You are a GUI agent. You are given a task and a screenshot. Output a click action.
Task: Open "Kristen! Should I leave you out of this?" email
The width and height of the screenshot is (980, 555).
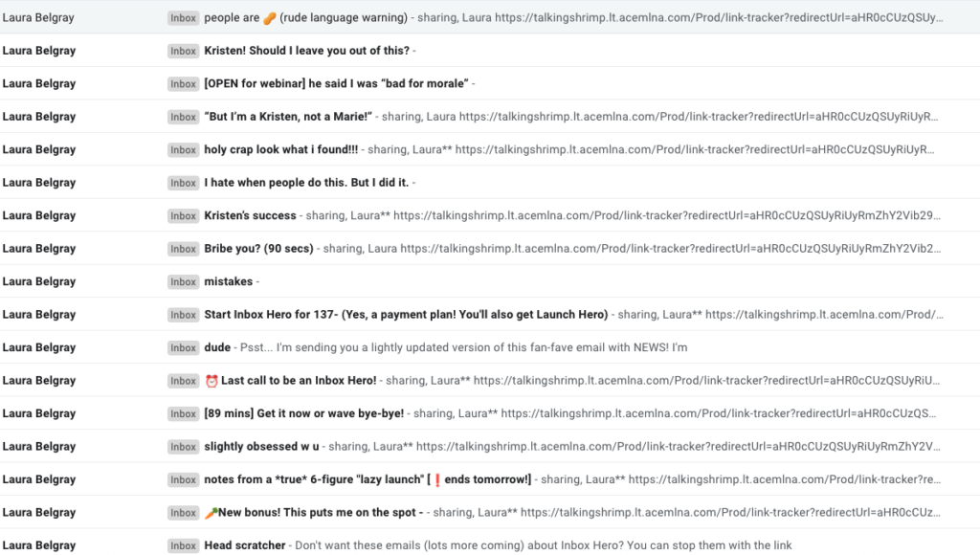pos(306,51)
